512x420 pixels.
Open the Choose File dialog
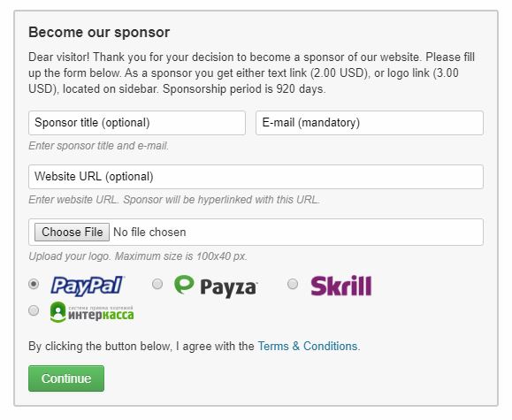[72, 233]
